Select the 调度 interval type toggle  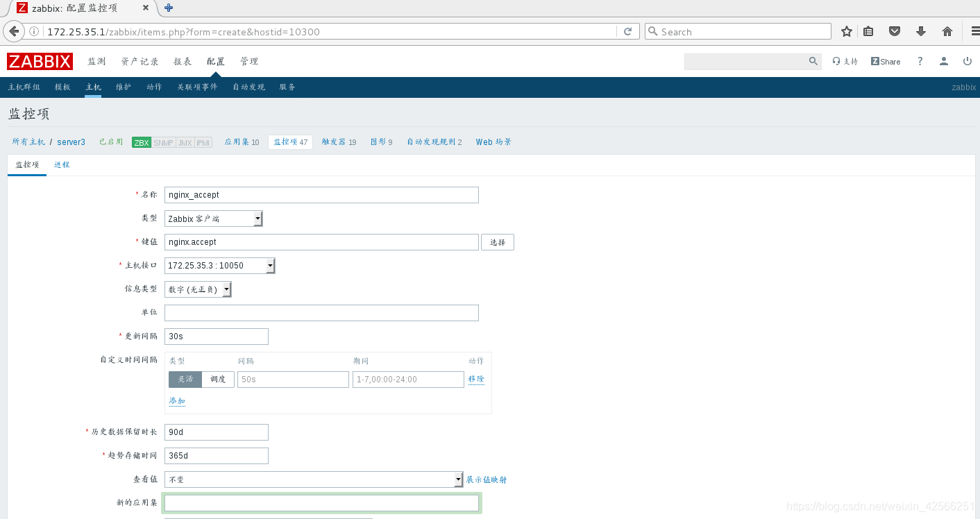(x=218, y=380)
